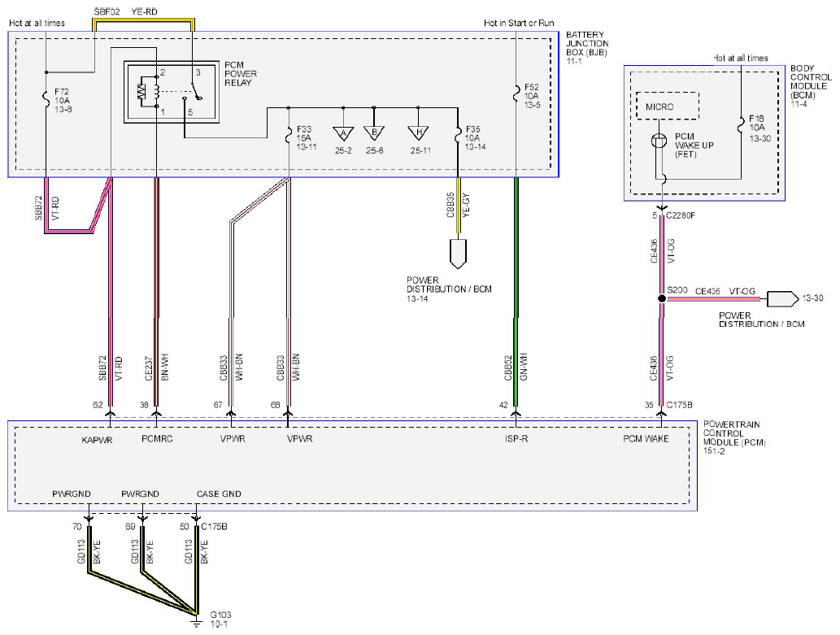Click the PCM Power Relay symbol
This screenshot has width=840, height=635.
(172, 92)
